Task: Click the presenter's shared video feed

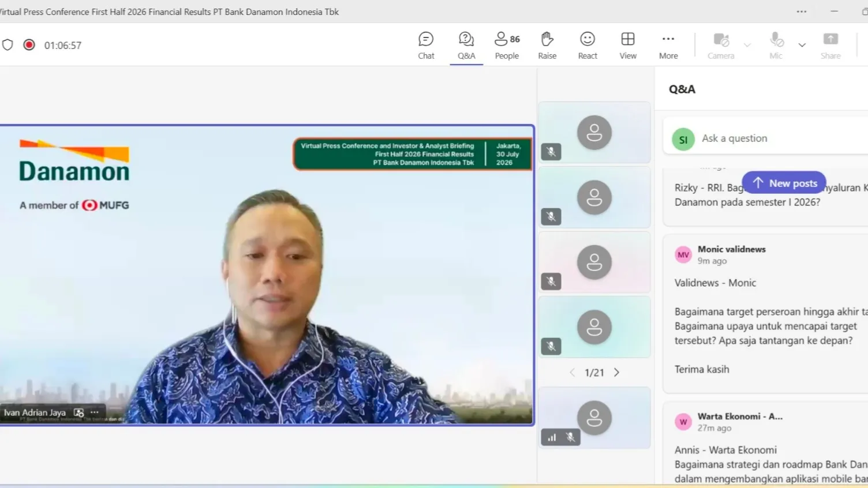Action: pos(267,275)
